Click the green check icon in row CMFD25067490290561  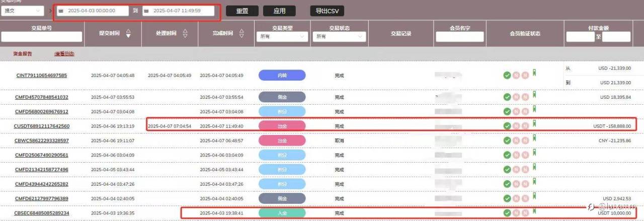click(x=507, y=155)
